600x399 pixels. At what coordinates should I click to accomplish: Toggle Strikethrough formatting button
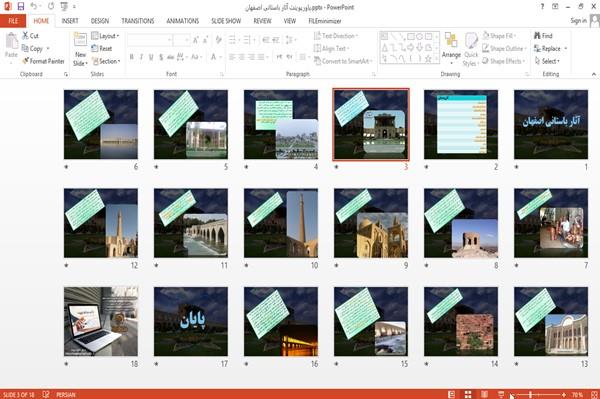pos(171,57)
